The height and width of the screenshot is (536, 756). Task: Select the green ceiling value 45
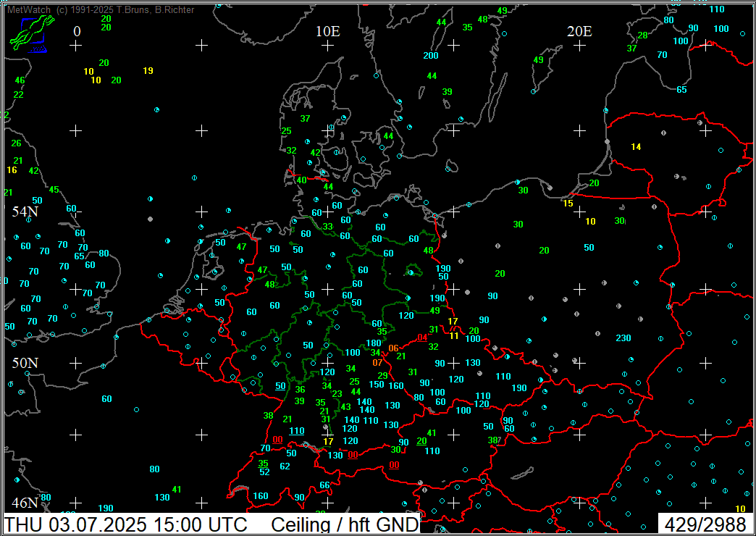[54, 190]
